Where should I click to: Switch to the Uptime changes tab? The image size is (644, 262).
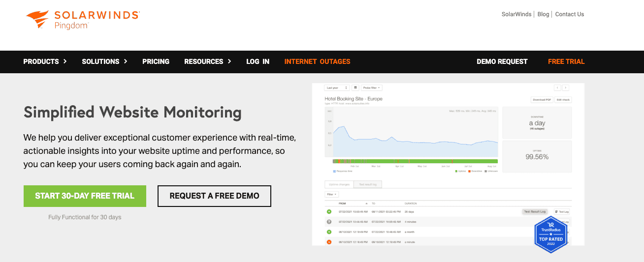(x=339, y=184)
